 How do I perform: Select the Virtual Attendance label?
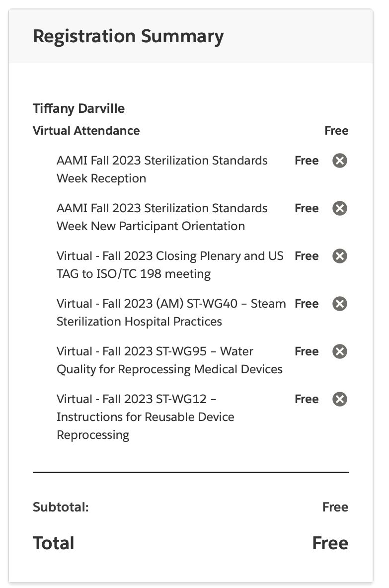(x=86, y=131)
